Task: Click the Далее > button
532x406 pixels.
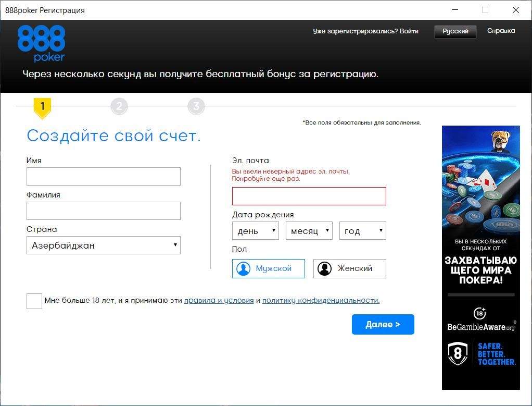Action: 383,325
